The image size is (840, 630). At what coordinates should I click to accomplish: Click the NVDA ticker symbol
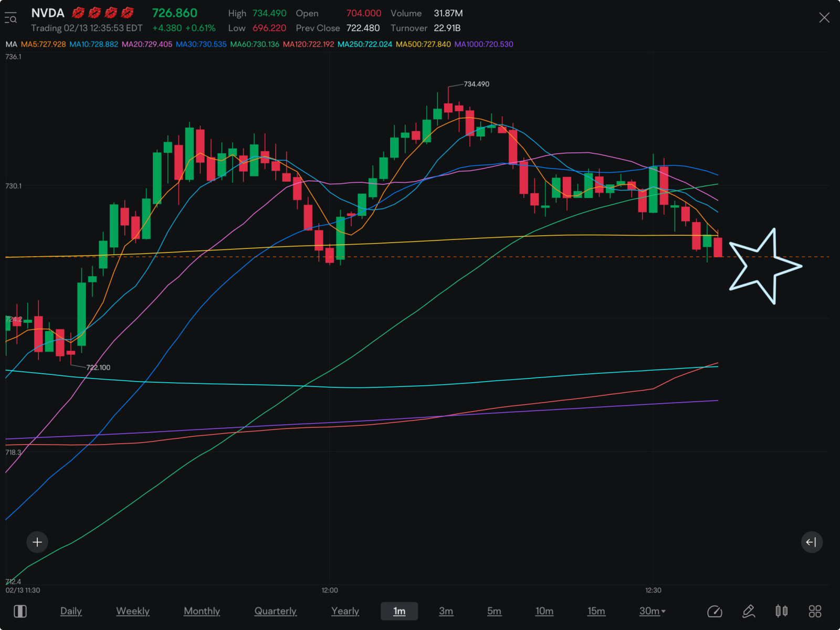click(48, 13)
